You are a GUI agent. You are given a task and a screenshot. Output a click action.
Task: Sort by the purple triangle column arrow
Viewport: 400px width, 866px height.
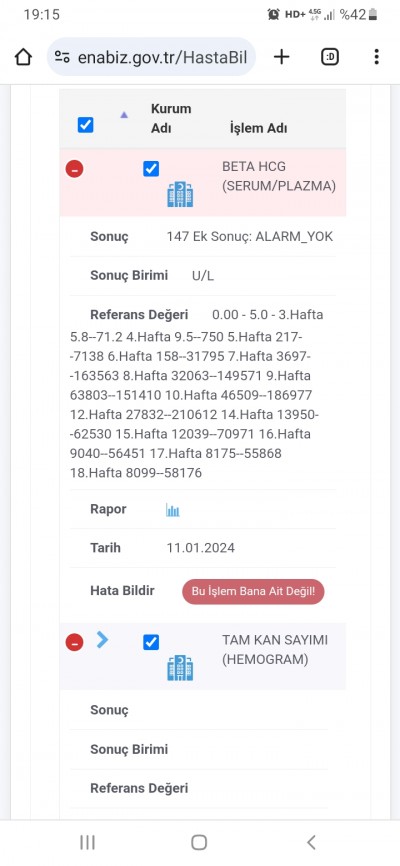[x=124, y=115]
